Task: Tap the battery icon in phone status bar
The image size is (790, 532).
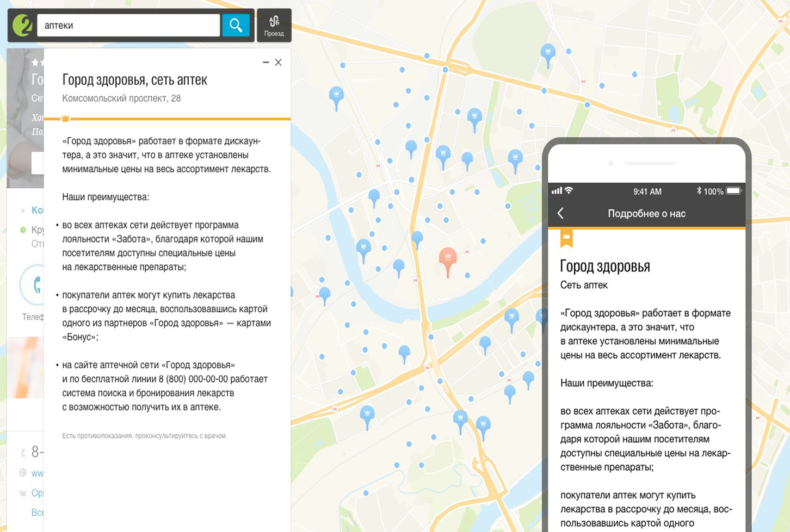Action: click(x=733, y=191)
